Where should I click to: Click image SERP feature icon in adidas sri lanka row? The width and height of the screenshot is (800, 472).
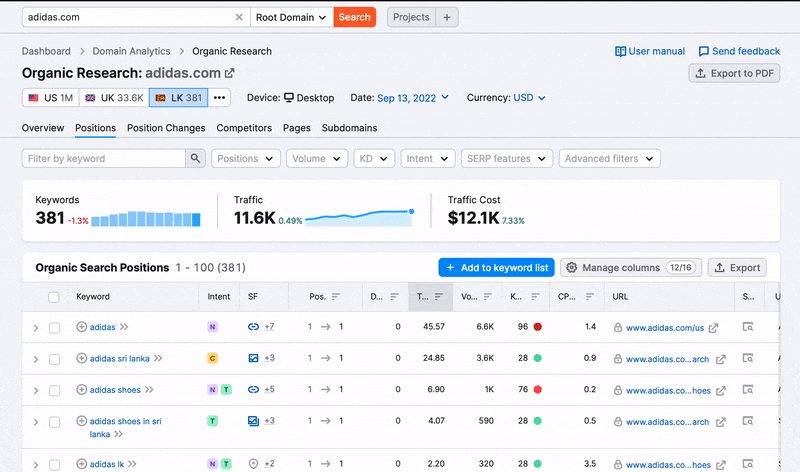253,358
